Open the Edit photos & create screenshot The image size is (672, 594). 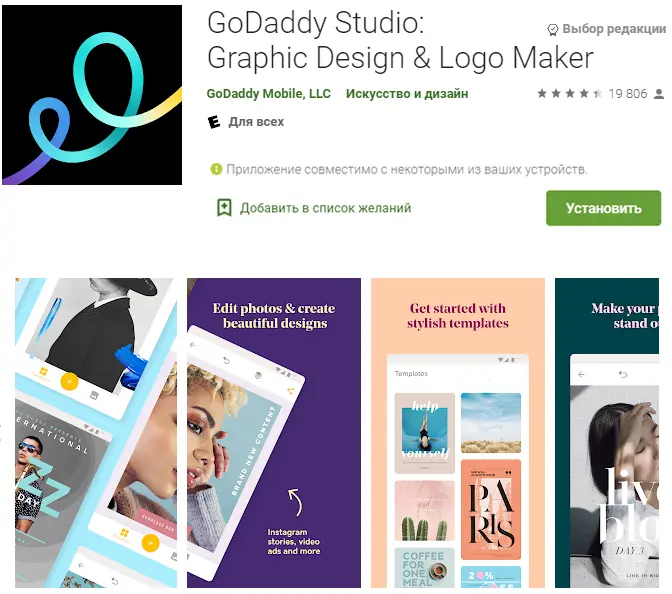pos(274,433)
